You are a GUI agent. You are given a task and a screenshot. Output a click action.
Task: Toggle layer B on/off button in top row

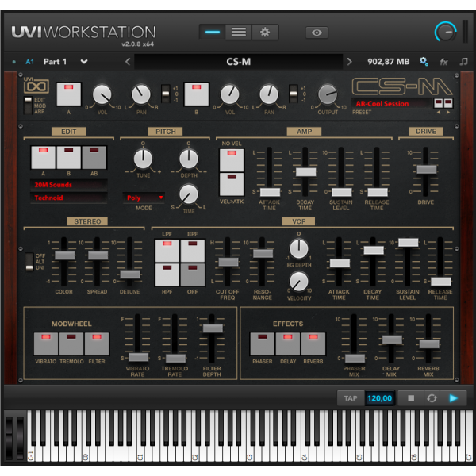(197, 94)
